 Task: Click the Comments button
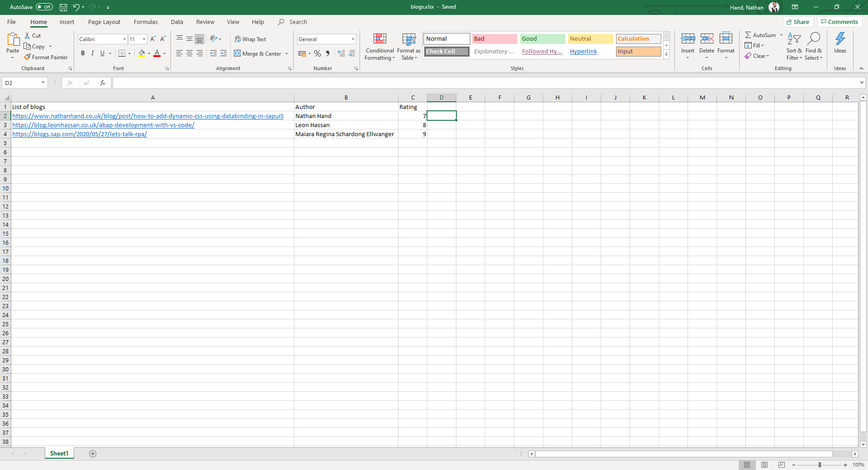coord(840,22)
